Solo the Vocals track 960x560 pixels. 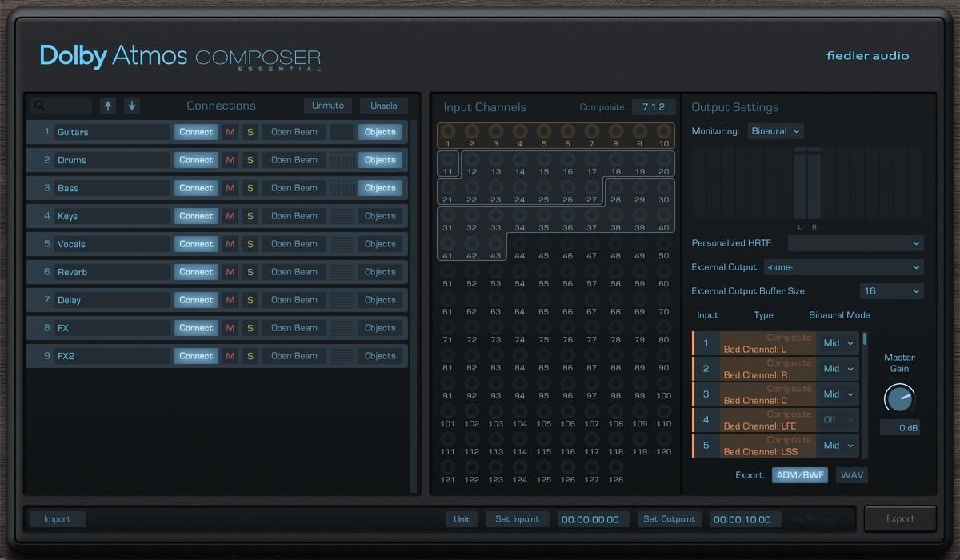(x=250, y=244)
